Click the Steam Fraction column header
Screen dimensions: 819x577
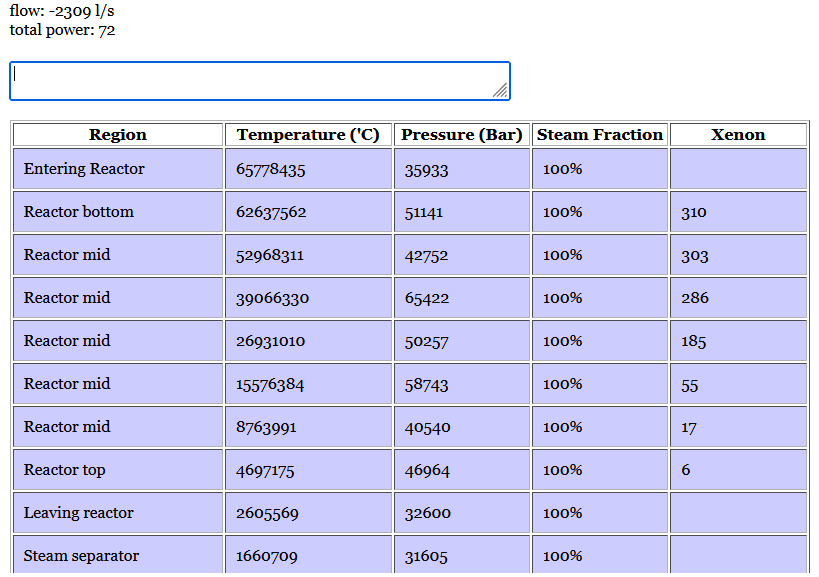(600, 135)
